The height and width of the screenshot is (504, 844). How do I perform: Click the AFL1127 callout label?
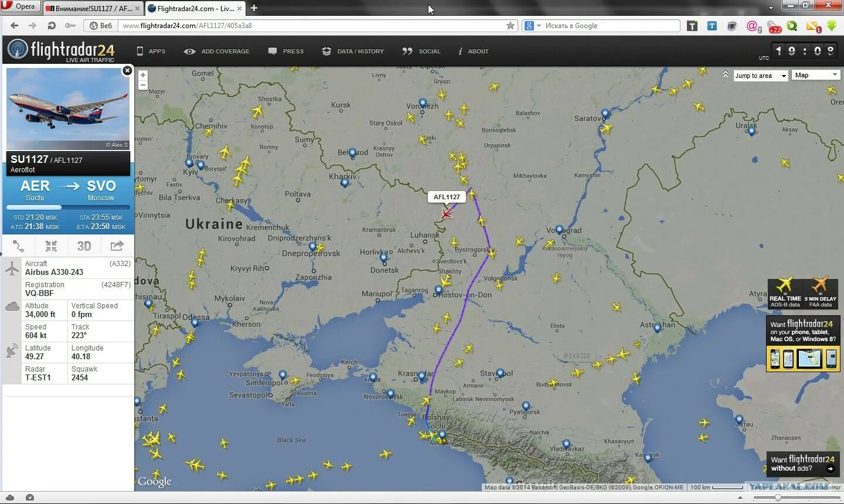point(447,197)
